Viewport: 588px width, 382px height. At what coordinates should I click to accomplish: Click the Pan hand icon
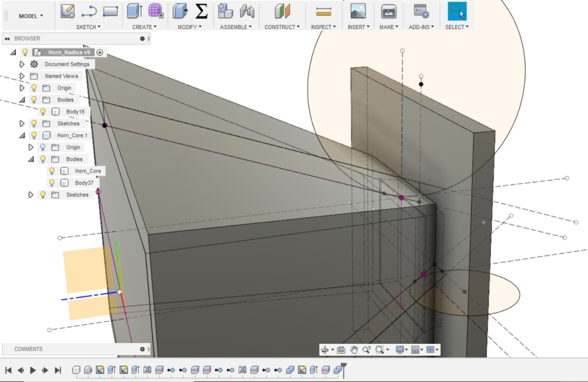(354, 350)
